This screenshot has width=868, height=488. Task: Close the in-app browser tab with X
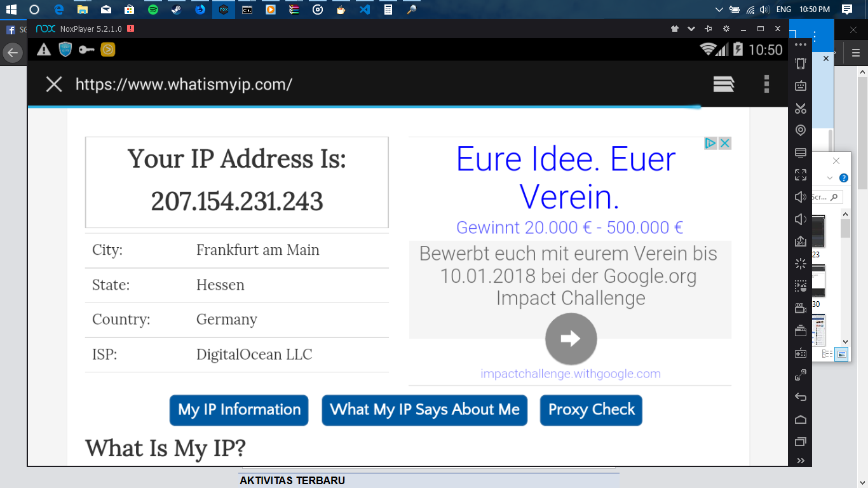coord(54,84)
